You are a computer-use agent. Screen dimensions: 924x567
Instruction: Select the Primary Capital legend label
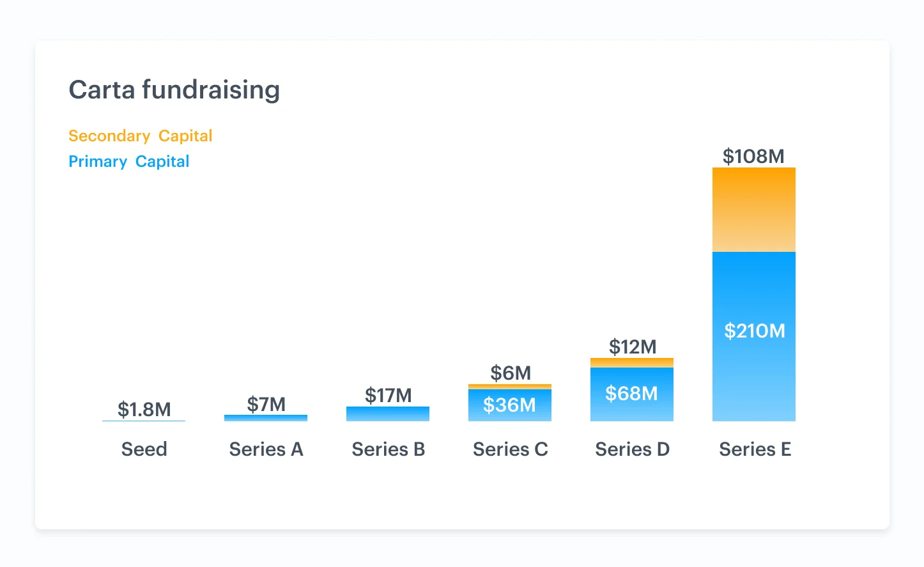coord(129,161)
